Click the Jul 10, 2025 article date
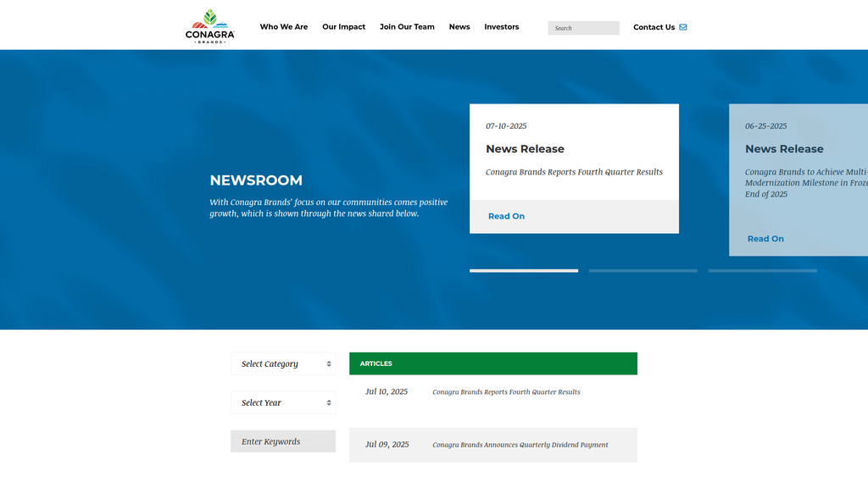Screen dimensions: 868x488 (387, 391)
